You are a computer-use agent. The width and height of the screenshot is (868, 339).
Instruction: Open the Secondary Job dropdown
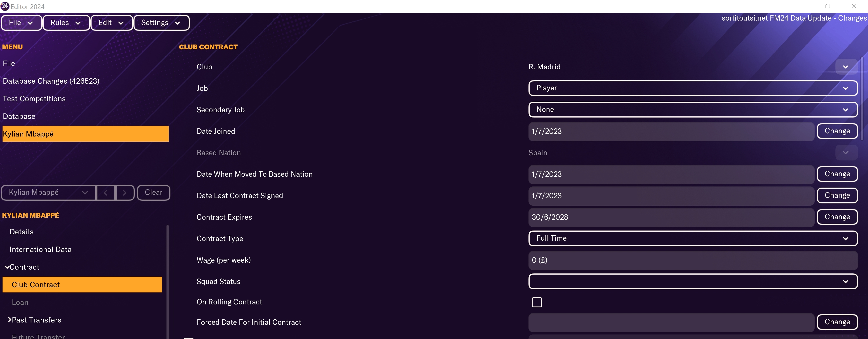(693, 110)
